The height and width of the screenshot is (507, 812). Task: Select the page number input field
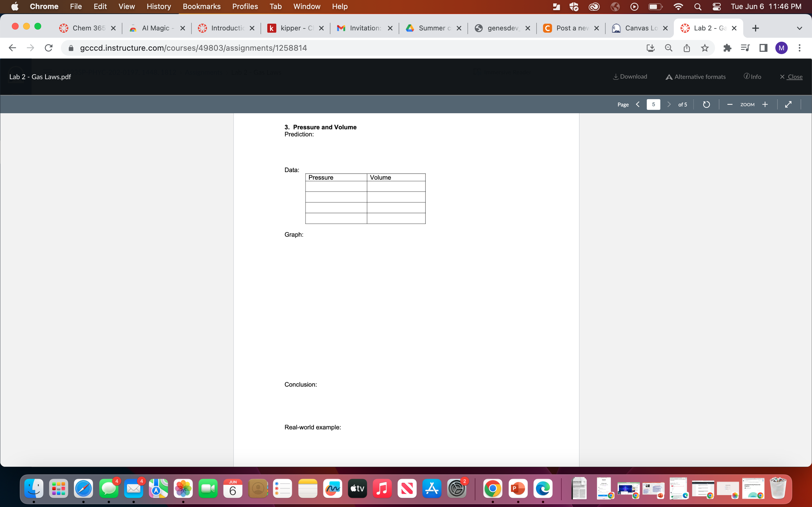coord(653,104)
